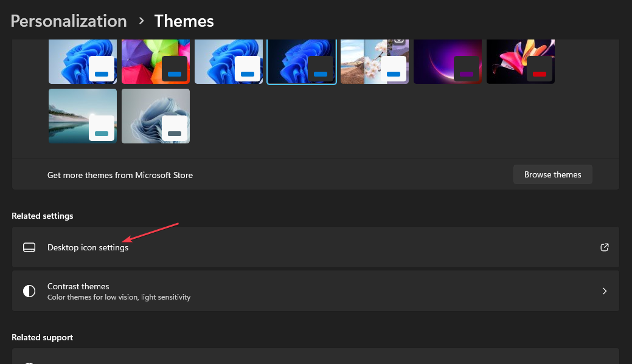Select the red flower dark theme

pos(520,61)
